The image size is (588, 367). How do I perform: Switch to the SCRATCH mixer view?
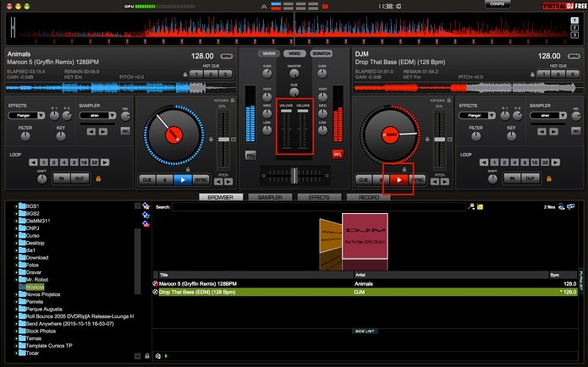click(321, 53)
